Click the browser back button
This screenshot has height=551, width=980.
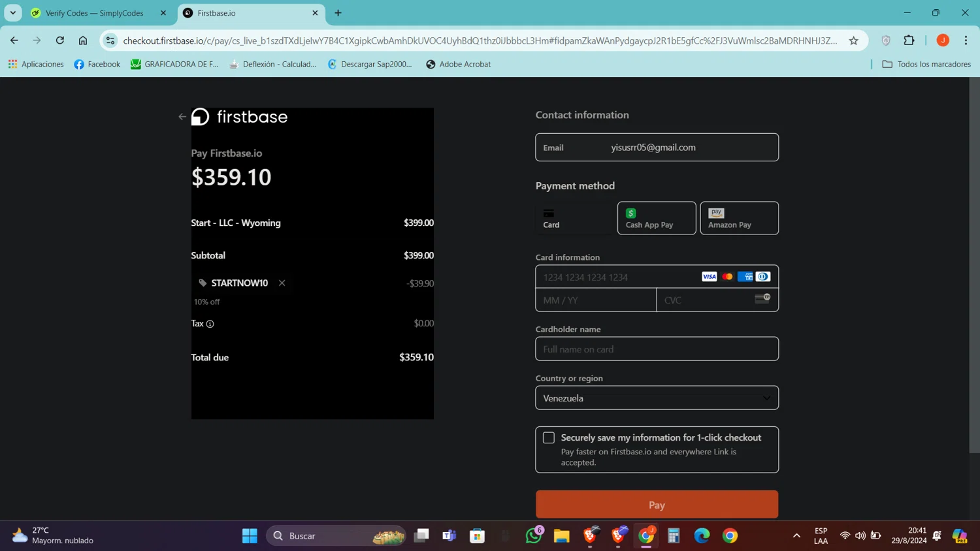click(14, 40)
